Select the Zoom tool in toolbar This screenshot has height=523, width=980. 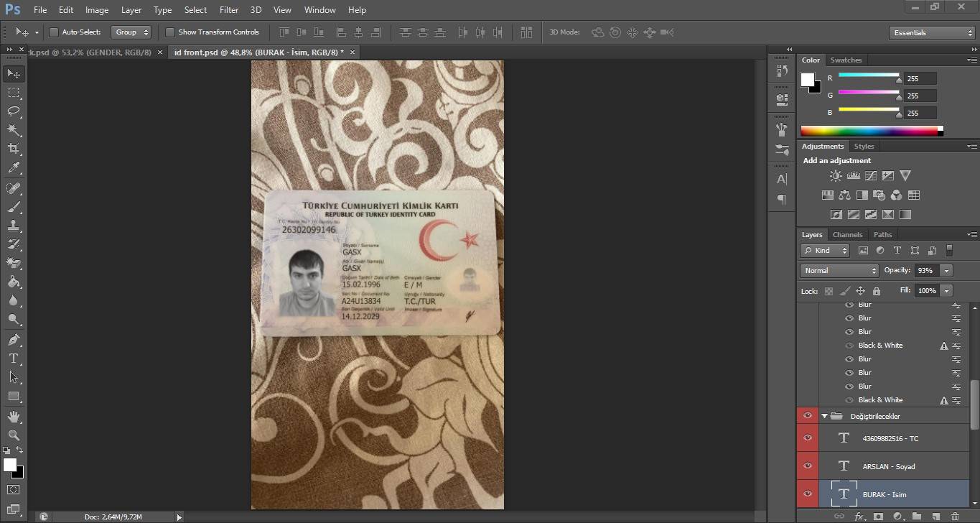(x=14, y=435)
